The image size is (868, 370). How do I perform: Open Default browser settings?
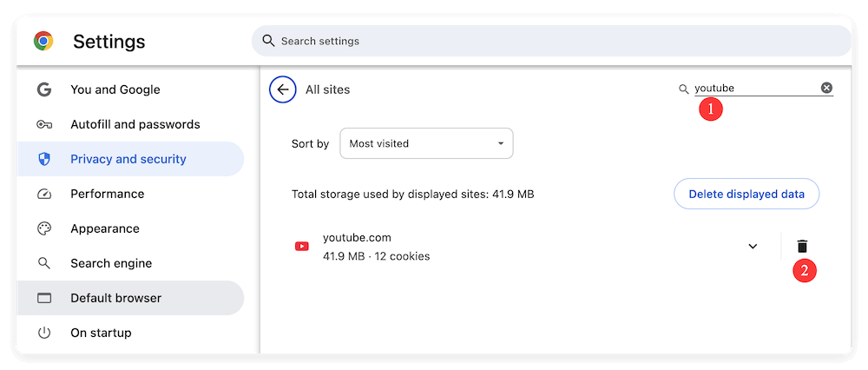(130, 298)
